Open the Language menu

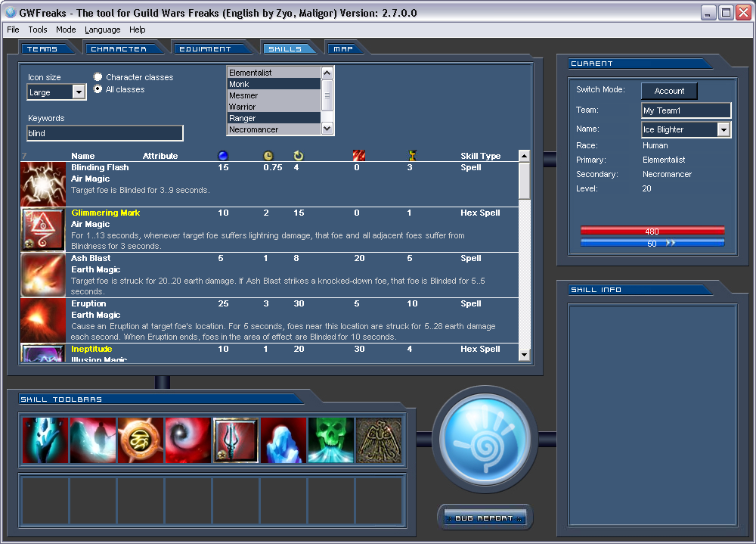click(x=102, y=30)
